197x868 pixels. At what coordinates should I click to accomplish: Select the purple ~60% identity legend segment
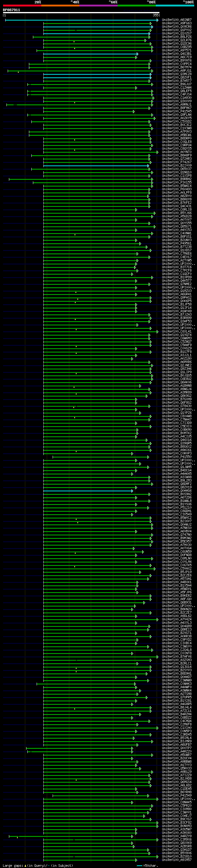99,6
